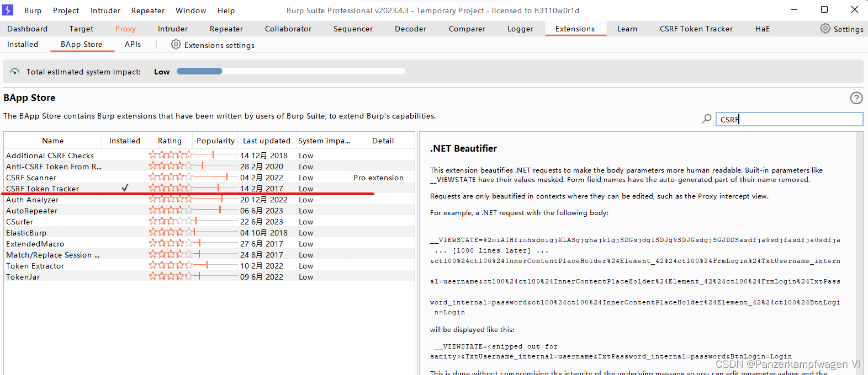
Task: Select the CSurfer extension
Action: click(209, 221)
